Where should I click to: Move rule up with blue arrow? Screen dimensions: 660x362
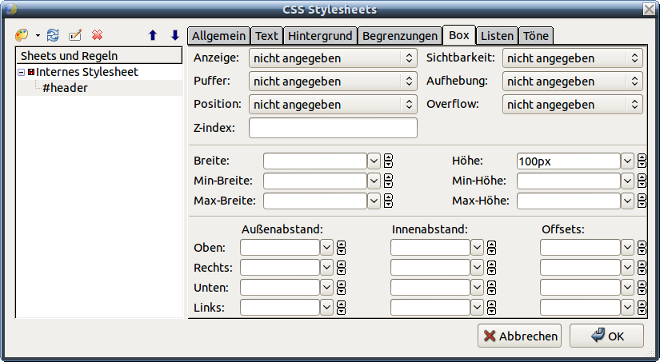pyautogui.click(x=153, y=35)
